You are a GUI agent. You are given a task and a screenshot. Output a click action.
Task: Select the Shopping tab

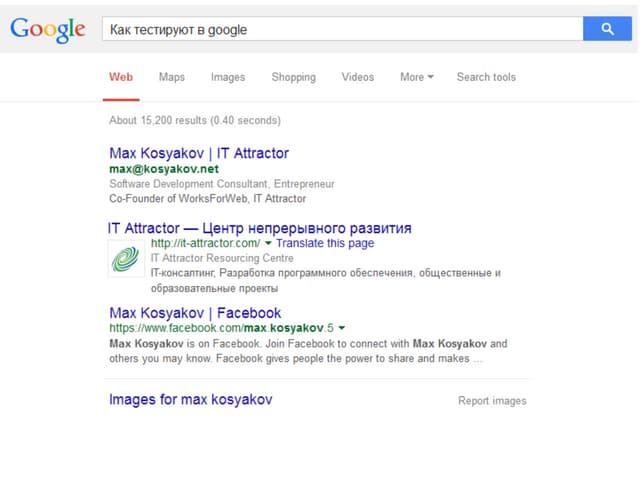pyautogui.click(x=293, y=77)
